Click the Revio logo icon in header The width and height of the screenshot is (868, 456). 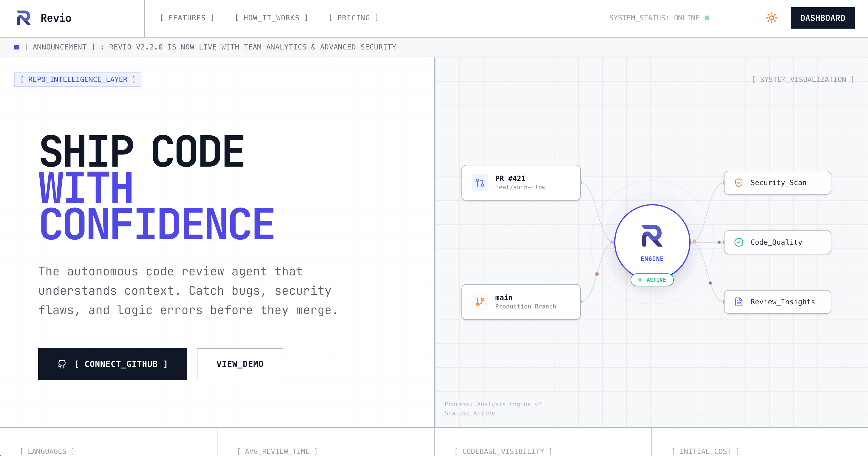(x=24, y=18)
